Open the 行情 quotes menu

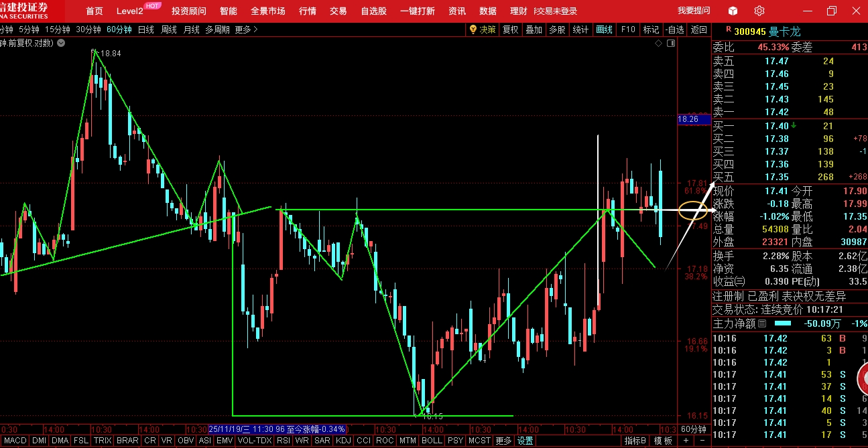pyautogui.click(x=308, y=11)
